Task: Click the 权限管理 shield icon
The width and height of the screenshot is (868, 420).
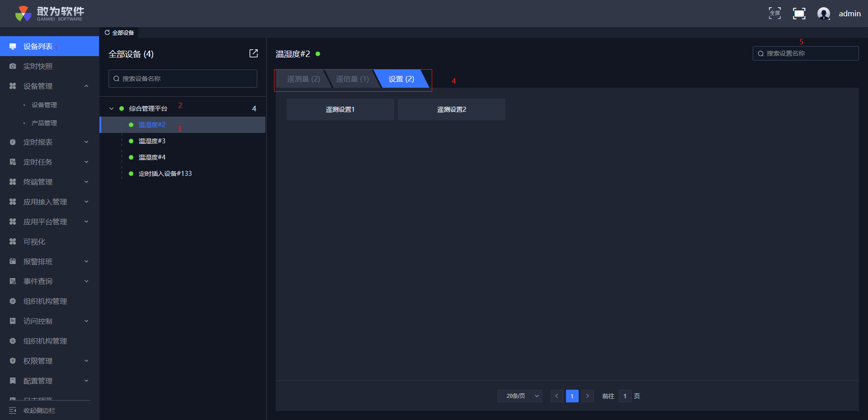Action: coord(13,361)
